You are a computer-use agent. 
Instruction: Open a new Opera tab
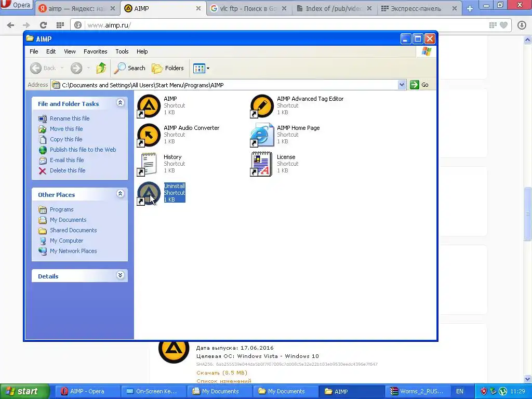(470, 9)
